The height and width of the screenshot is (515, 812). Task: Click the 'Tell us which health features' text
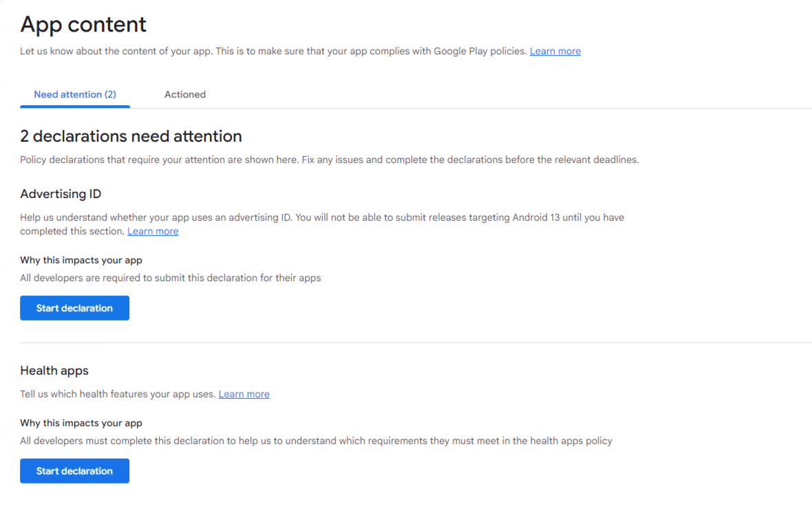(118, 394)
